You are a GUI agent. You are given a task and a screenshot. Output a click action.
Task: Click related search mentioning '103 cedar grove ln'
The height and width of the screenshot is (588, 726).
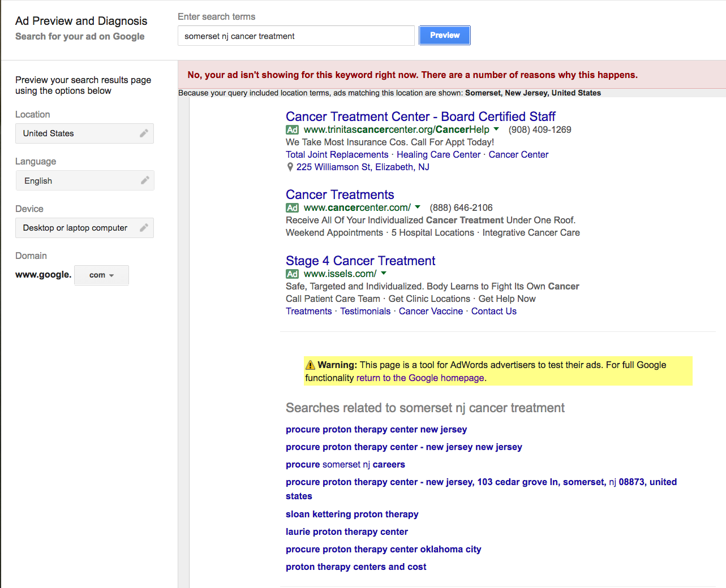pyautogui.click(x=481, y=488)
